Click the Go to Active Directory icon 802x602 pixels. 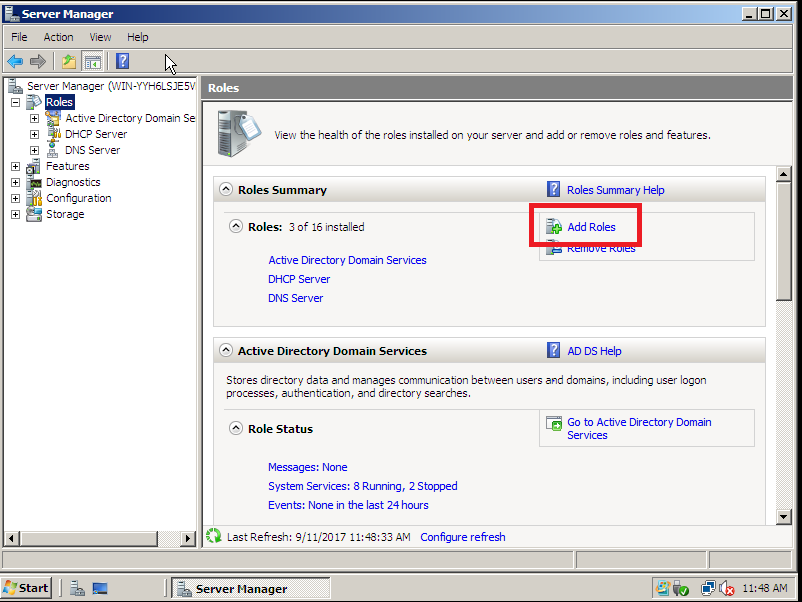(x=553, y=423)
